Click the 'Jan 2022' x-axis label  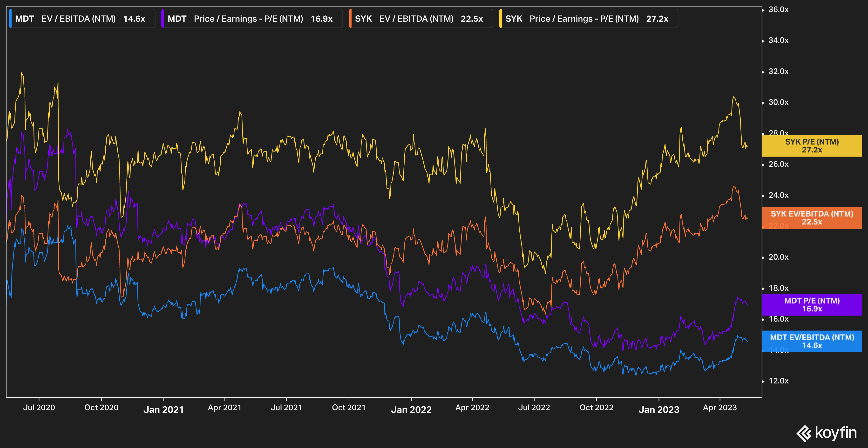411,410
